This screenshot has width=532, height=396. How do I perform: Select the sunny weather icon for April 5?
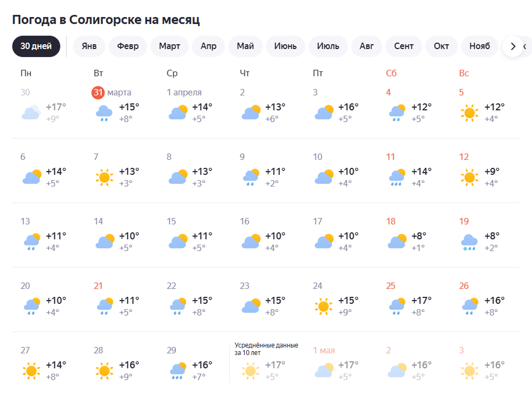[x=470, y=113]
